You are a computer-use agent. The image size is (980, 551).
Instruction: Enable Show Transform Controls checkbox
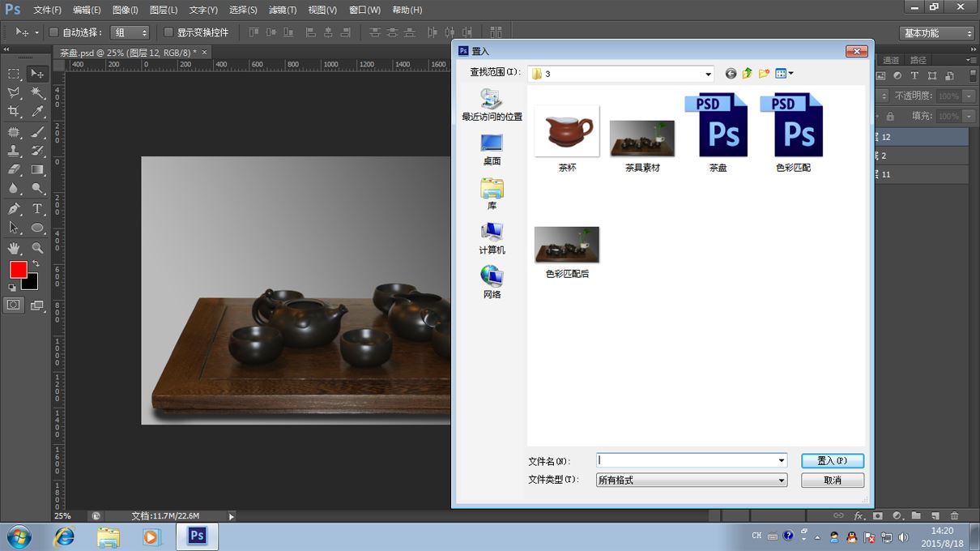(168, 32)
